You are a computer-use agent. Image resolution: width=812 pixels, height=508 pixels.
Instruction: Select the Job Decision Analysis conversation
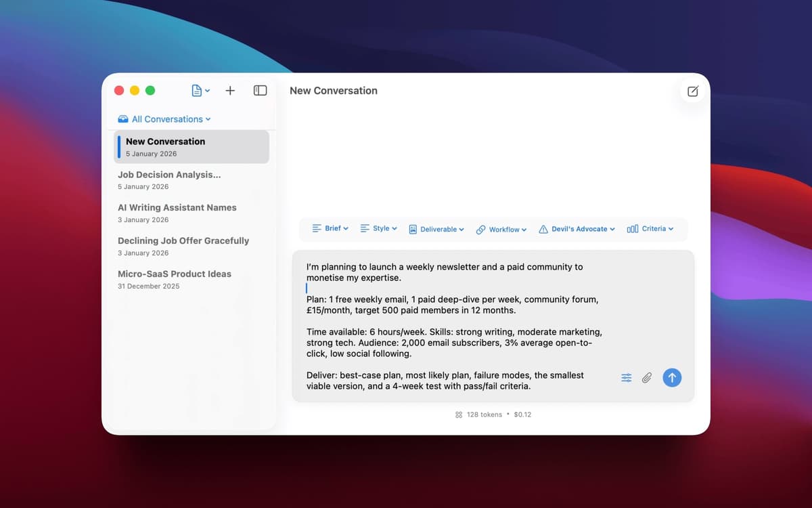pos(169,179)
